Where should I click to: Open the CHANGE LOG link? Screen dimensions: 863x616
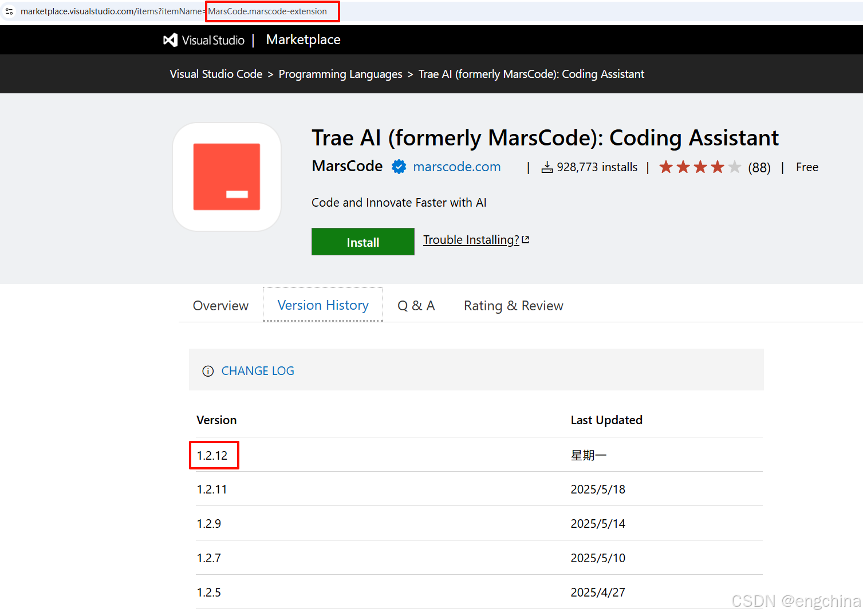coord(258,371)
